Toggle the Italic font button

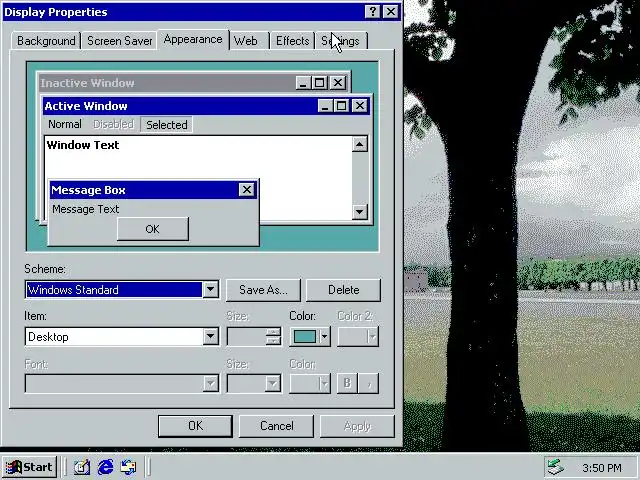pos(369,383)
